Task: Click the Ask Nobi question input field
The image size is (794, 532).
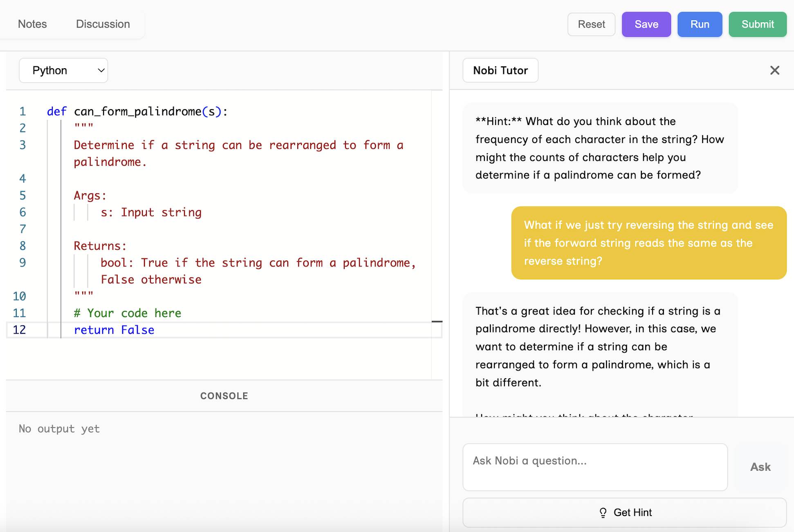Action: 594,467
